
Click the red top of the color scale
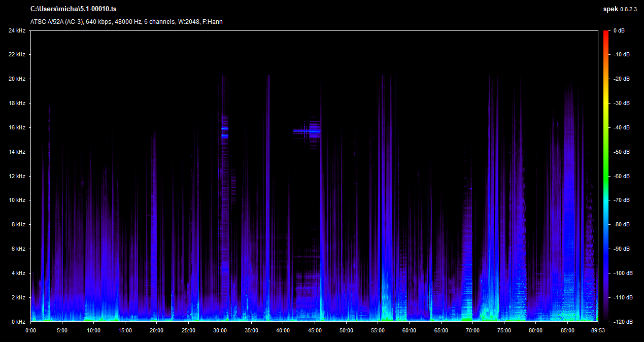coord(606,33)
